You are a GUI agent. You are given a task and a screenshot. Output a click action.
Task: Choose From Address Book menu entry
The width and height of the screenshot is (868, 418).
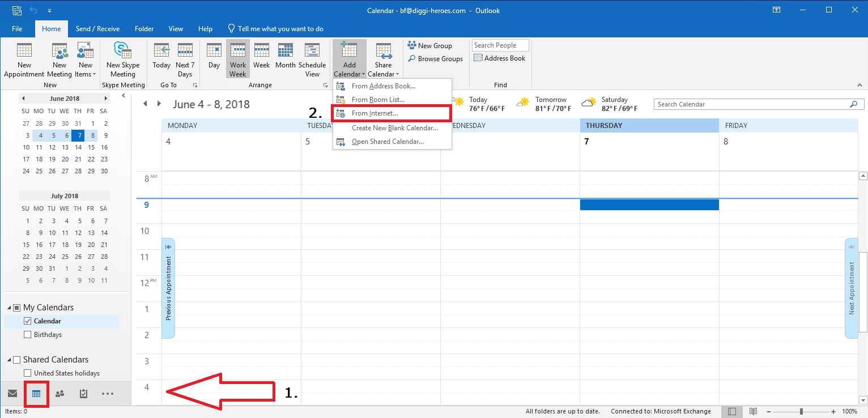392,86
